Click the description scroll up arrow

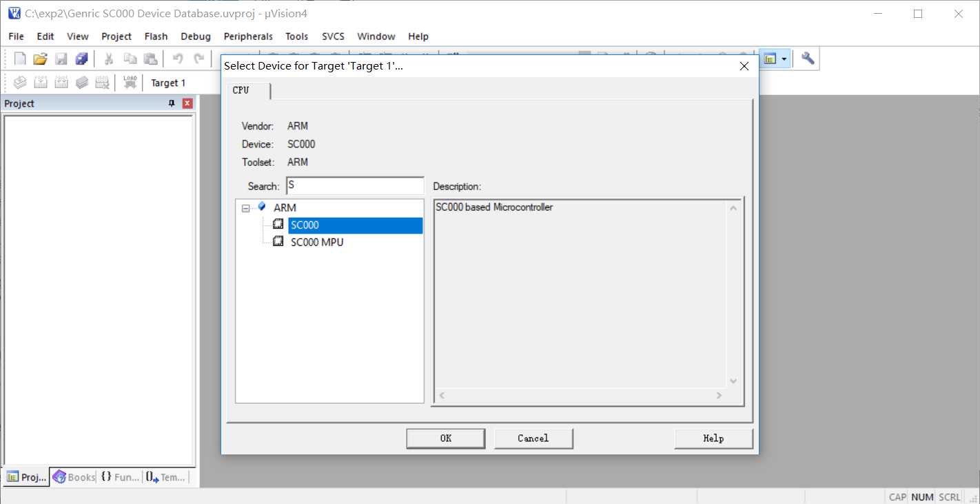click(733, 208)
